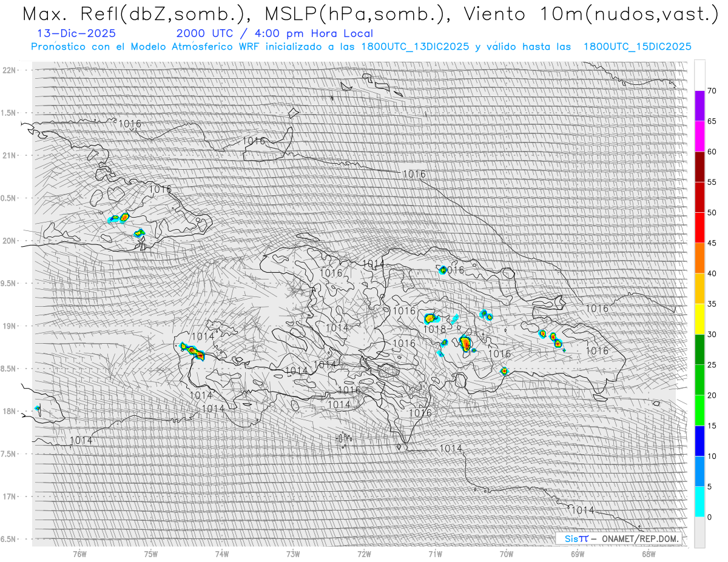Image resolution: width=728 pixels, height=562 pixels.
Task: Select the '75W' longitude axis label
Action: click(150, 554)
